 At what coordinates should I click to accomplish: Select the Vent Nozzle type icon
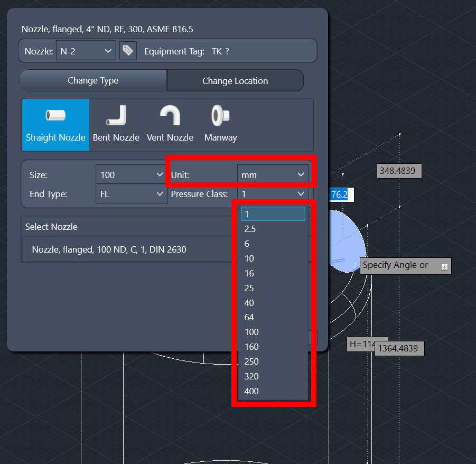(170, 125)
